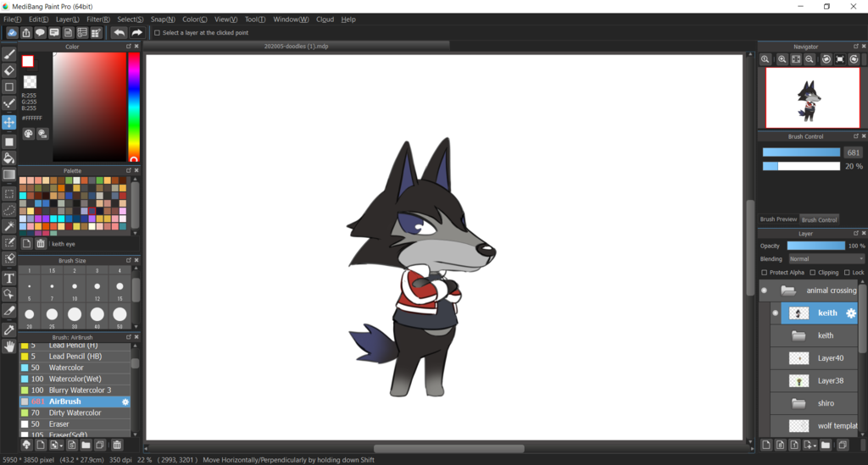The width and height of the screenshot is (868, 465).
Task: Add brush from cloud icon
Action: [26, 445]
